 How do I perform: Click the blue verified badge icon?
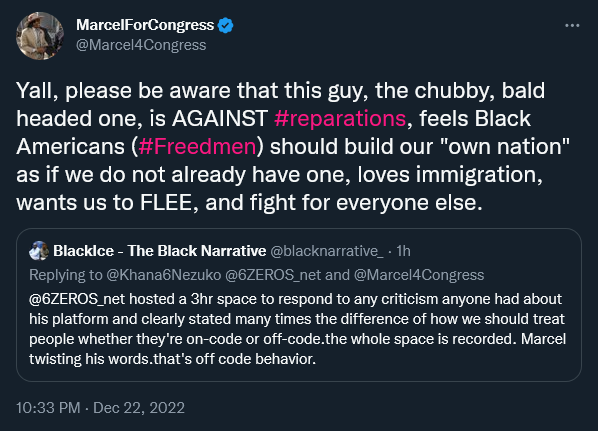[x=225, y=25]
